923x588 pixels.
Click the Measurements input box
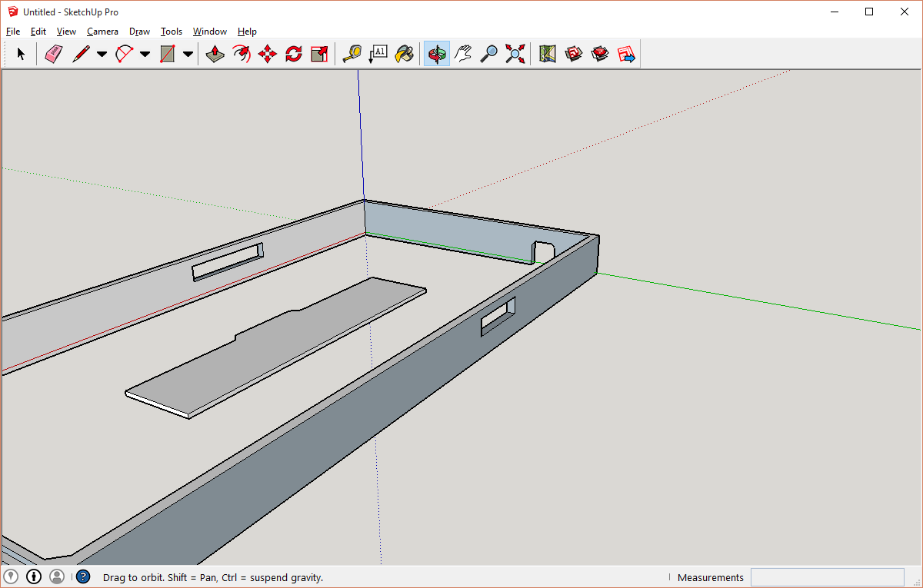828,577
